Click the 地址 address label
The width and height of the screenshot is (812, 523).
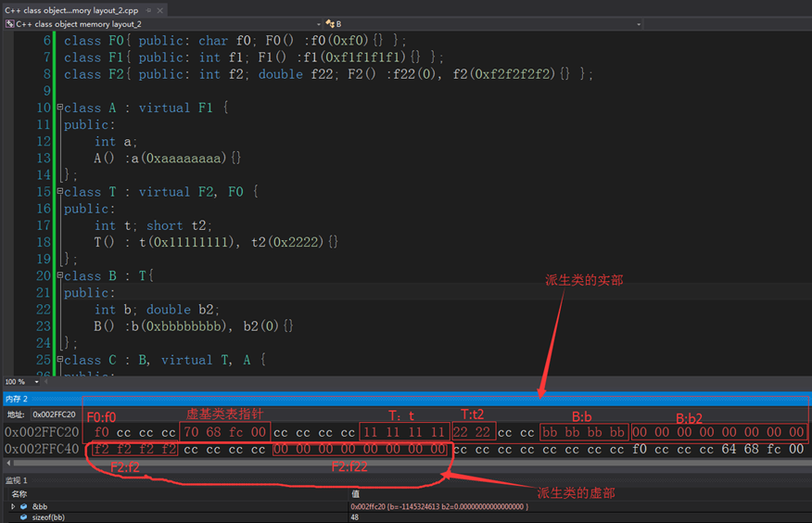(16, 415)
